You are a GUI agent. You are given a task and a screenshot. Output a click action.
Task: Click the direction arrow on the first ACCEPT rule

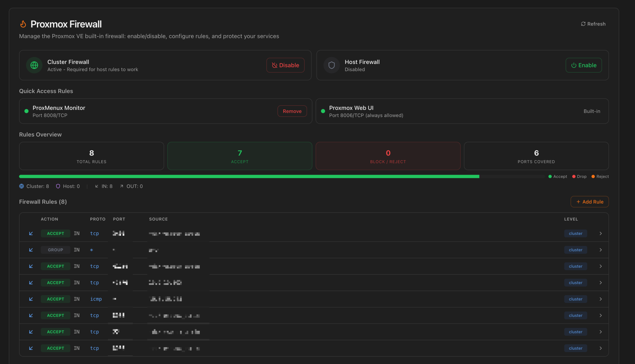[31, 233]
